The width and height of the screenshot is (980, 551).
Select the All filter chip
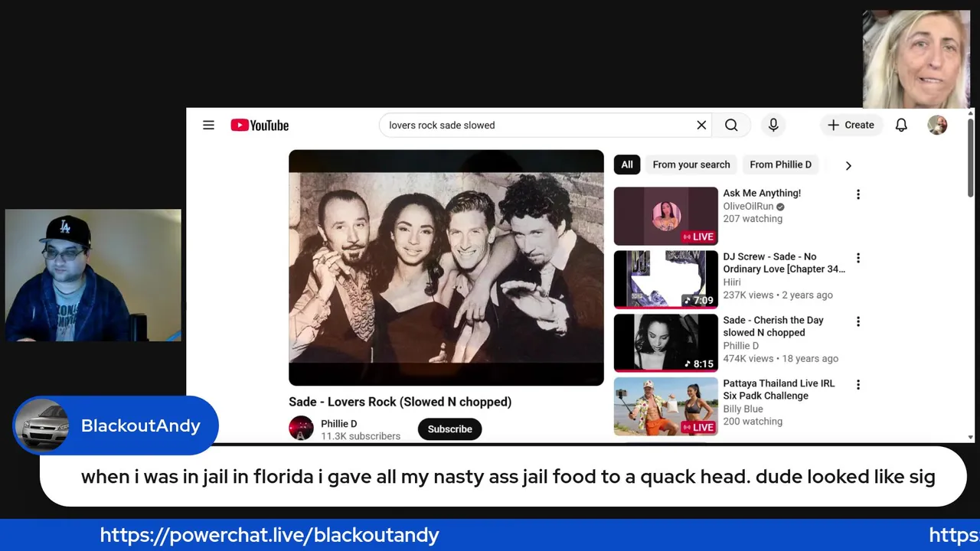[627, 165]
